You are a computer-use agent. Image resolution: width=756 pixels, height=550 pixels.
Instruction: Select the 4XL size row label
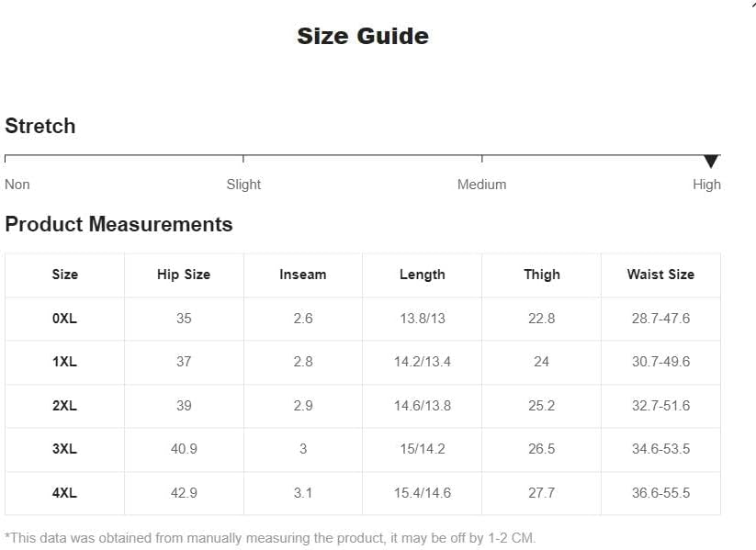(x=65, y=493)
